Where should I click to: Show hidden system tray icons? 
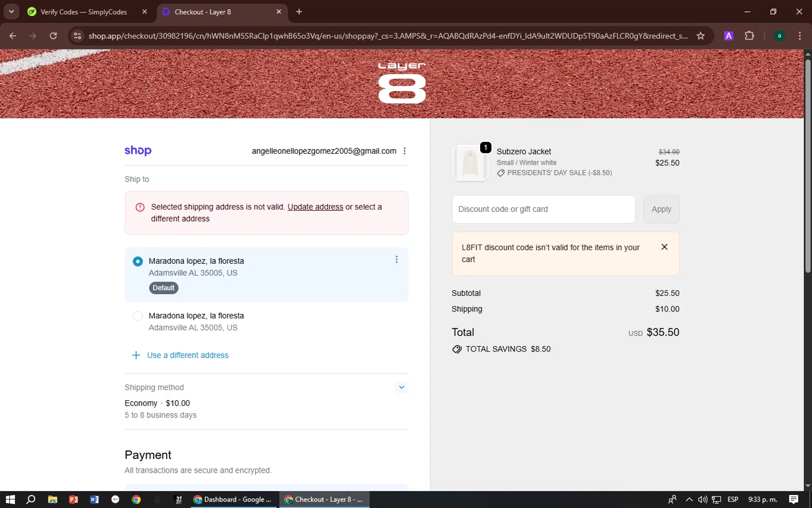pyautogui.click(x=689, y=499)
